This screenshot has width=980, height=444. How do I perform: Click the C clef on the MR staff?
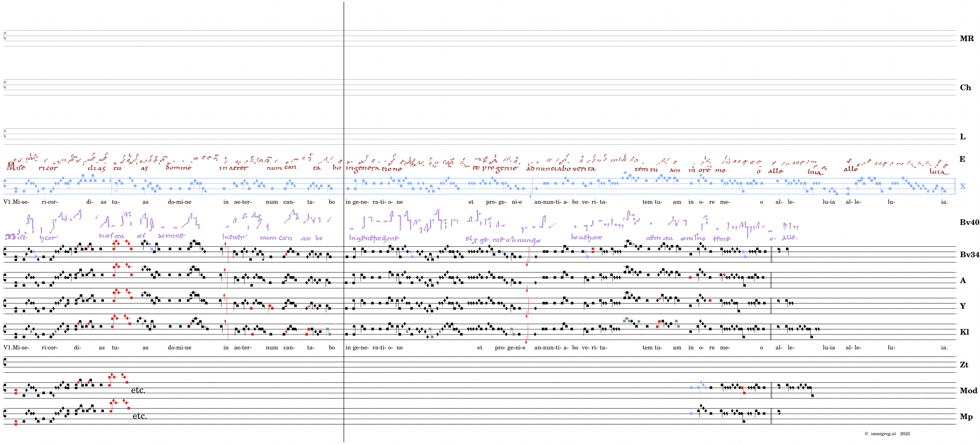[x=5, y=36]
